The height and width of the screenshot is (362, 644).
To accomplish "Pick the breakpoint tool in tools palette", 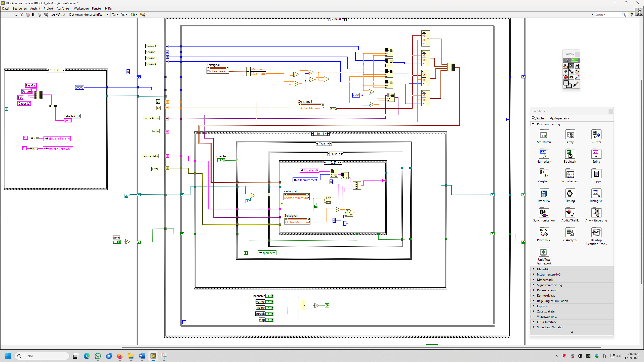I will (x=566, y=77).
